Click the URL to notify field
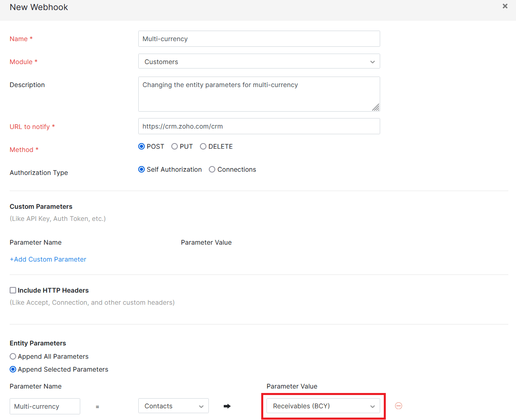Viewport: 516px width, 420px height. 259,126
